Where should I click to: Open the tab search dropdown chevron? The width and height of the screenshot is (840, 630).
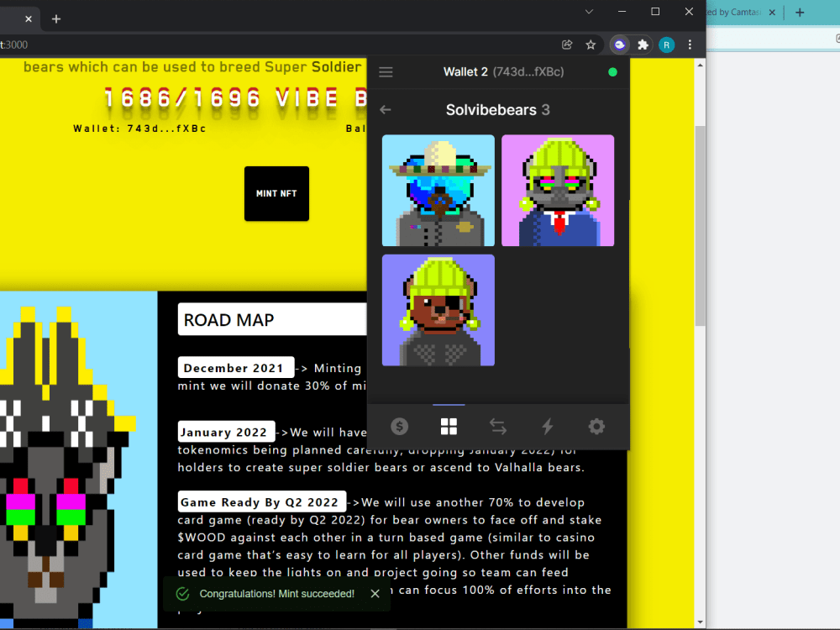[589, 12]
